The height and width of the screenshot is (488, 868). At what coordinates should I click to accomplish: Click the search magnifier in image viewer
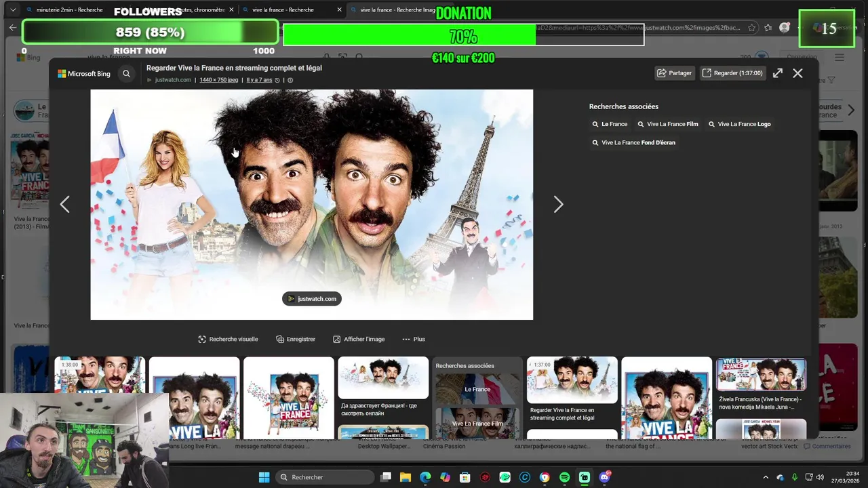(x=126, y=73)
